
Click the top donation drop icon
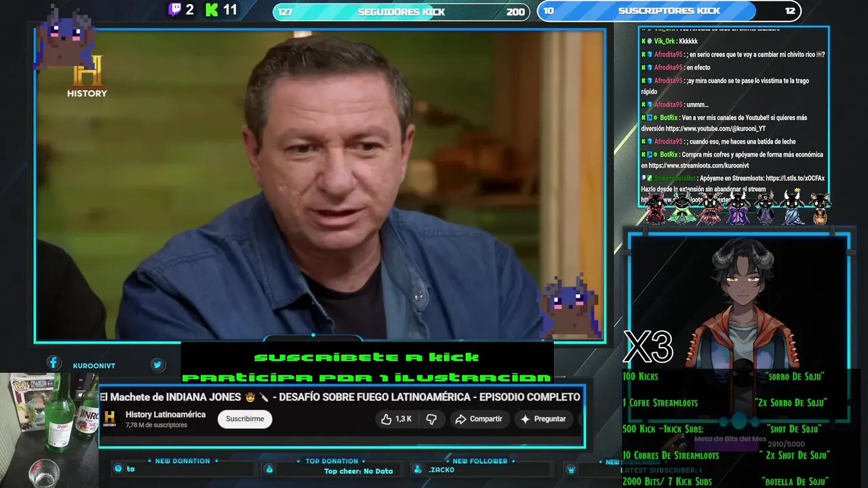point(269,469)
